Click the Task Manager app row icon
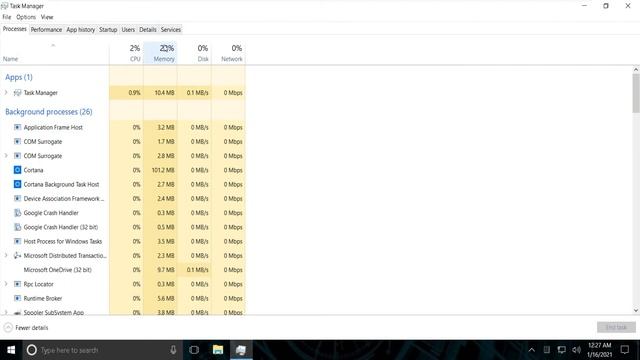Viewport: 640px width, 360px height. (17, 93)
